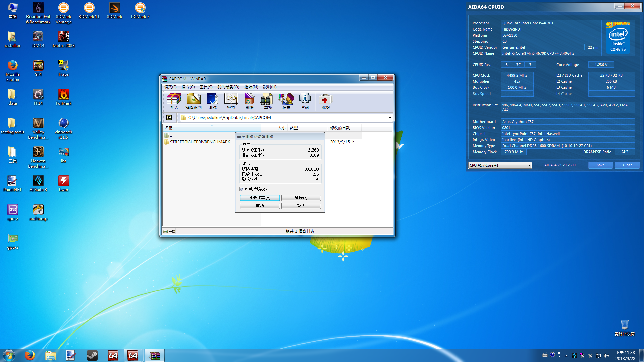Click the View (檢視) toolbar icon
644x362 pixels.
pyautogui.click(x=231, y=101)
